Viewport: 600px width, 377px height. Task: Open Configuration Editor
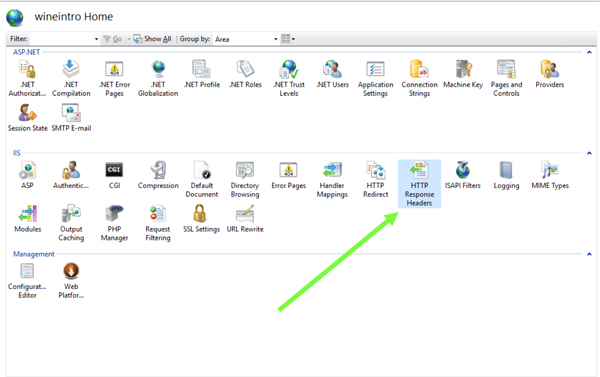click(x=27, y=281)
